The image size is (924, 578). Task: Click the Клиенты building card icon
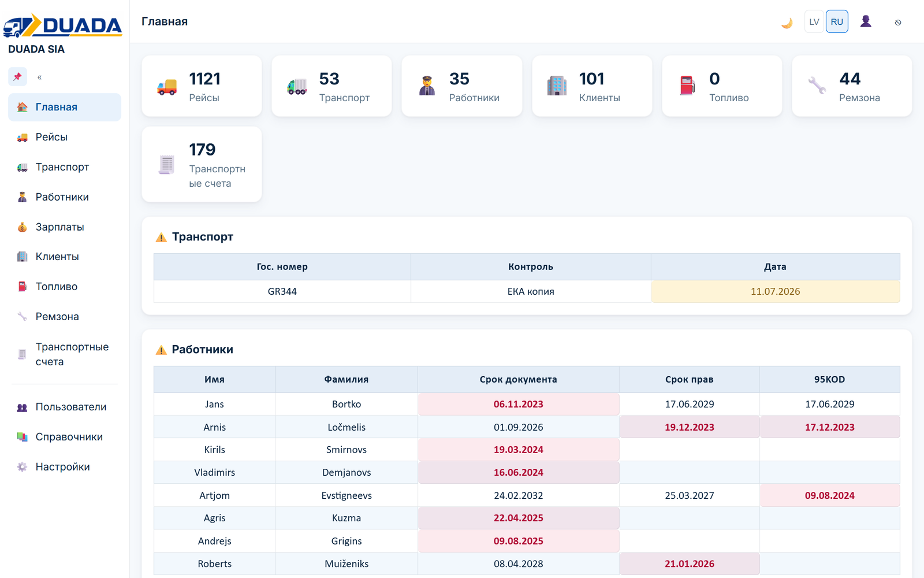[557, 86]
